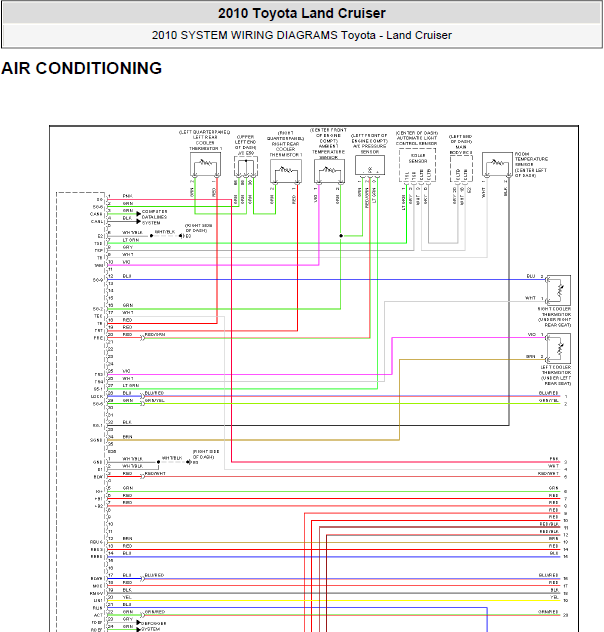Image resolution: width=604 pixels, height=632 pixels.
Task: Click the "BRN" wire label at pin 12
Action: (x=127, y=538)
